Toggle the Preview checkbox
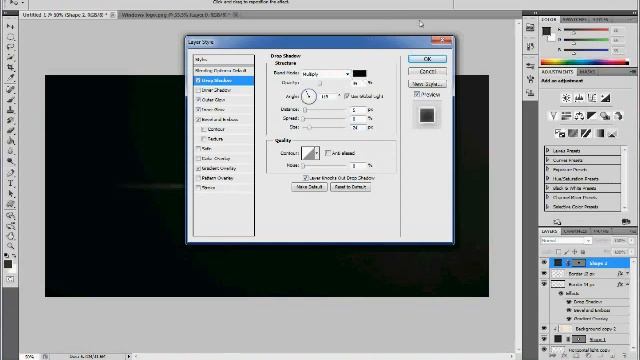This screenshot has height=360, width=640. (x=417, y=94)
